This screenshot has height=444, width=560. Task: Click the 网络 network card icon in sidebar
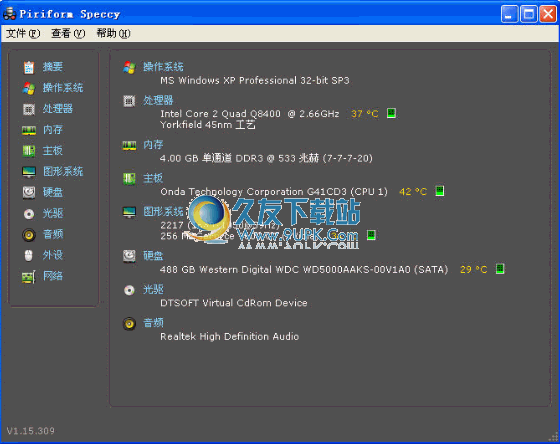pyautogui.click(x=29, y=276)
